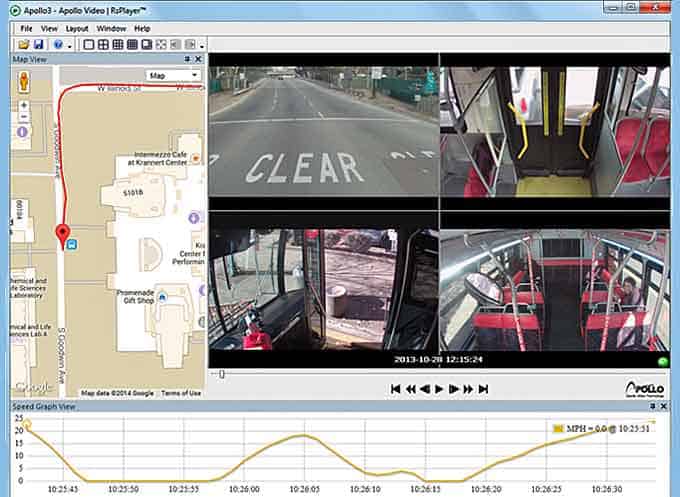Screen dimensions: 680x497
Task: Expand the dropdown arrow beside help icon
Action: (x=68, y=47)
